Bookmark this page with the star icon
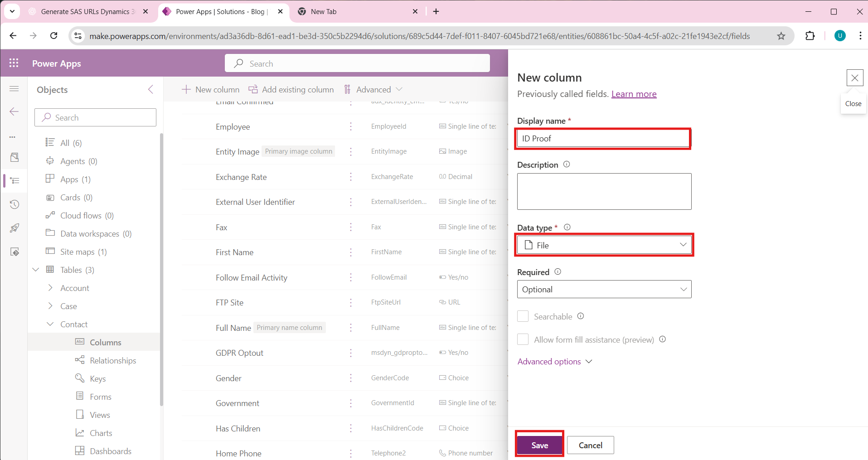Image resolution: width=868 pixels, height=460 pixels. click(x=781, y=36)
